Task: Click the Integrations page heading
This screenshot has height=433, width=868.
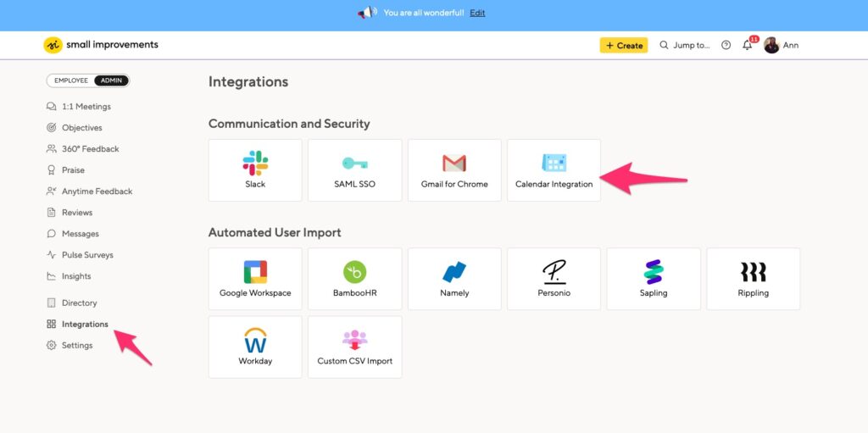Action: coord(248,81)
